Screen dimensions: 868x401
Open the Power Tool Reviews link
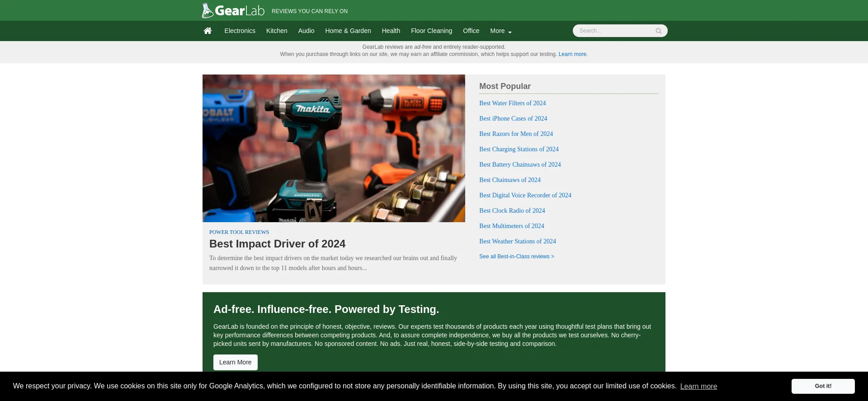click(239, 232)
